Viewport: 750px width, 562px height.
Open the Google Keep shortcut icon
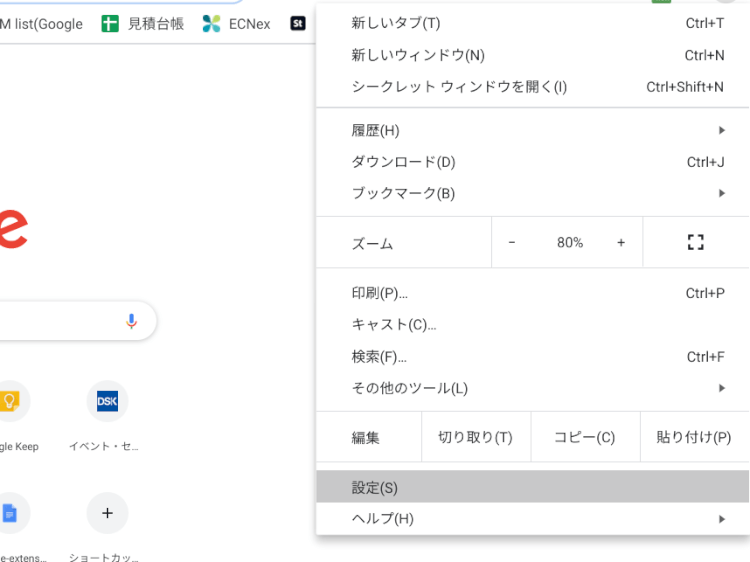9,401
